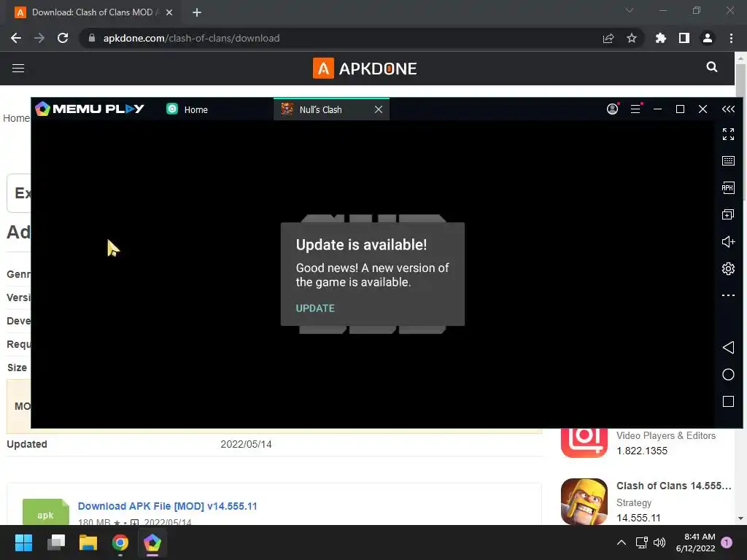
Task: Click the green apk file icon
Action: click(x=46, y=512)
